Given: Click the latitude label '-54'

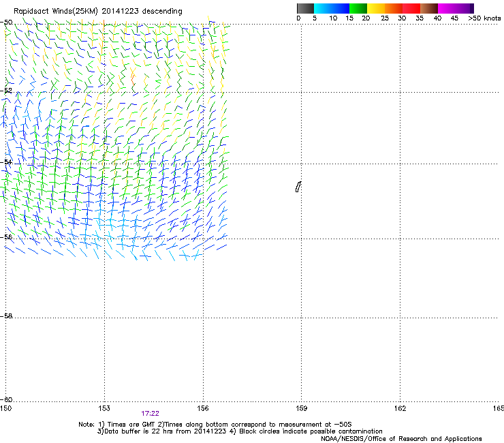Looking at the screenshot, I should 6,162.
